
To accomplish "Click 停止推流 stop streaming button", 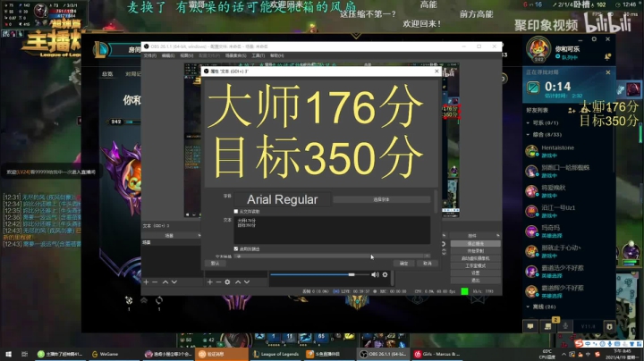I will point(476,244).
